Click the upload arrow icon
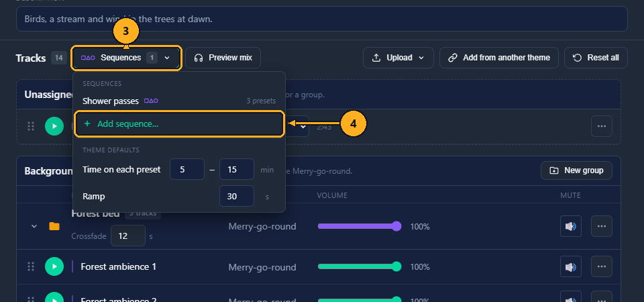Viewport: 644px width, 302px height. tap(376, 58)
